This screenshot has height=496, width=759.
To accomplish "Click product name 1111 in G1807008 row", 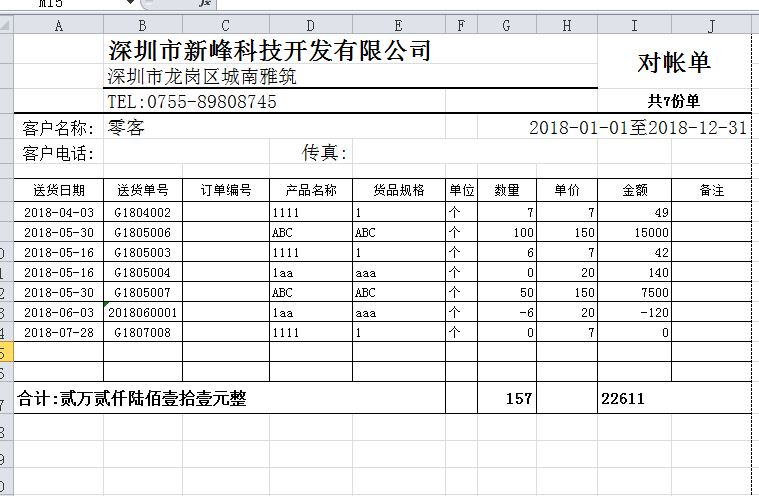I will pyautogui.click(x=311, y=332).
